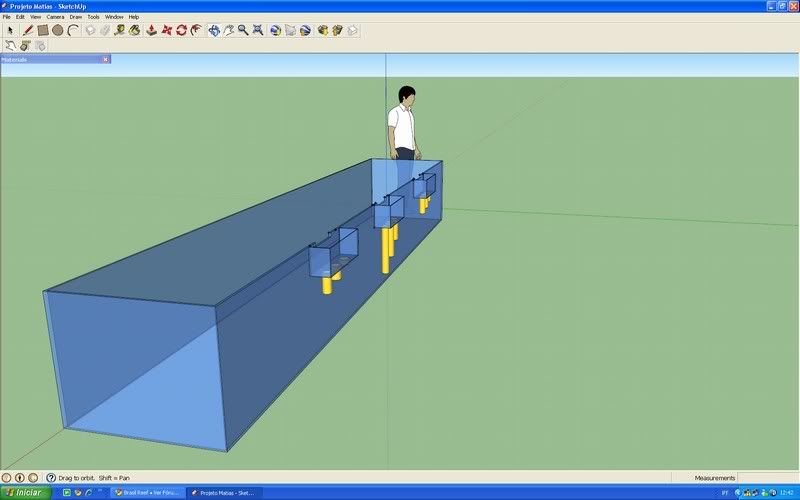Click the Zoom Extents icon
The image size is (800, 500).
tap(258, 31)
